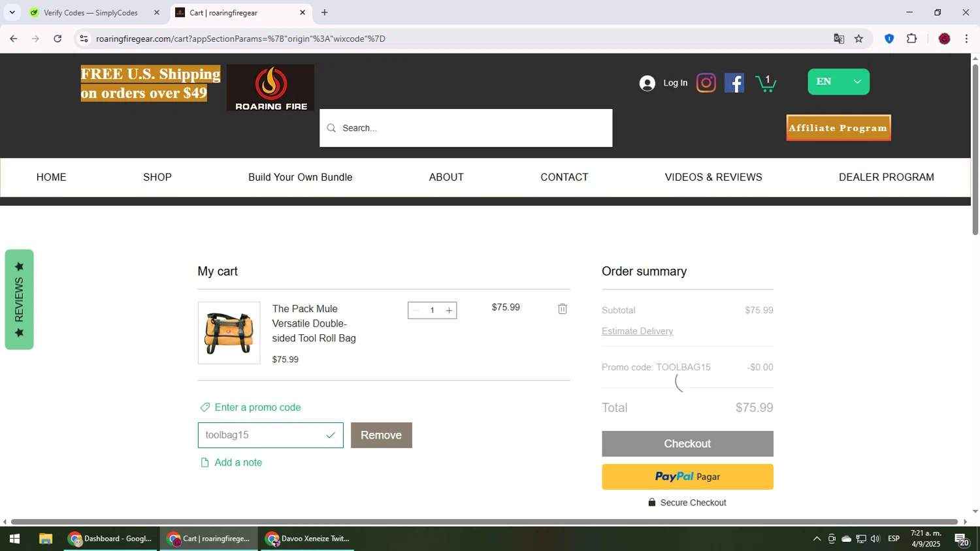Click the browser address bar URL
980x551 pixels.
tap(240, 39)
